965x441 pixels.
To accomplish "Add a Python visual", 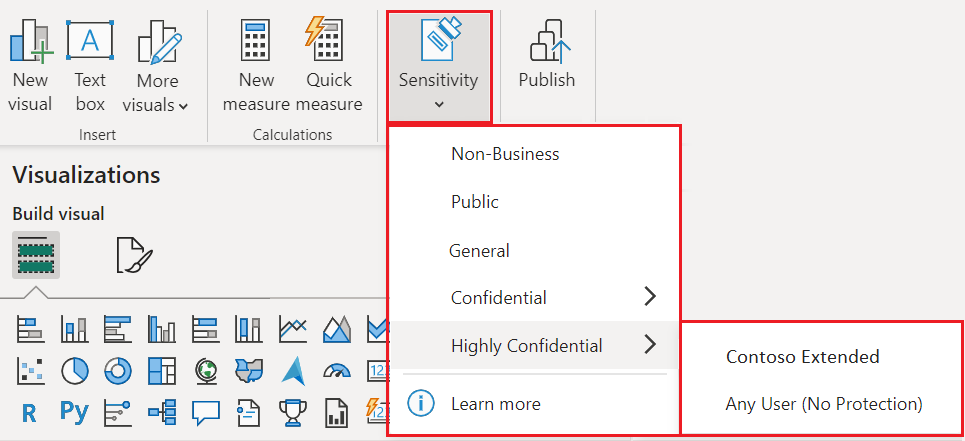I will 75,410.
